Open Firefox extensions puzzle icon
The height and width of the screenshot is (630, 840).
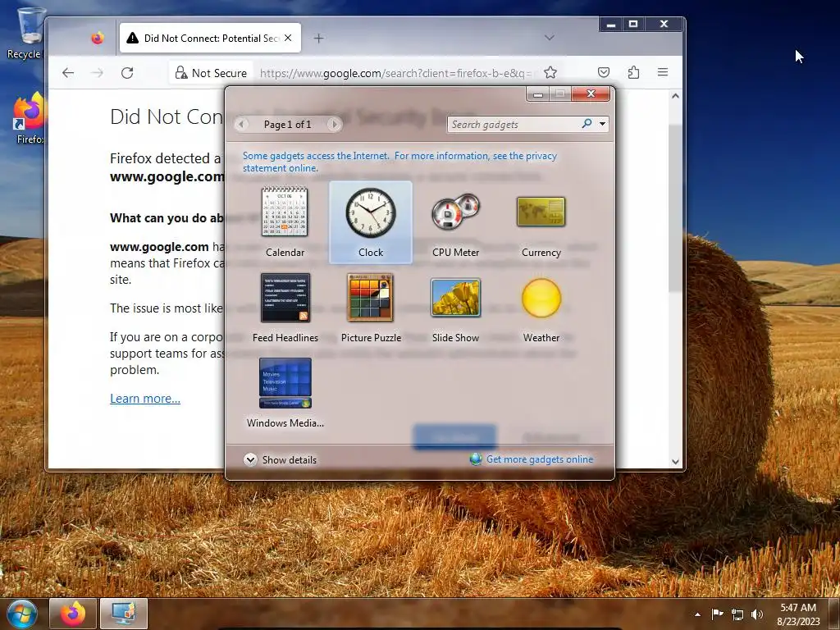633,72
